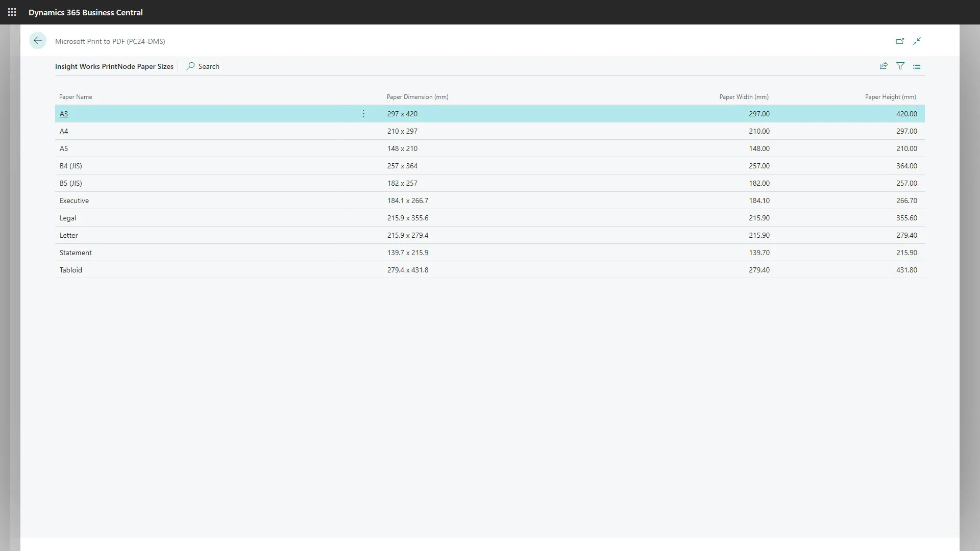Select the Tabloid row name cell
The image size is (980, 551).
coord(71,270)
